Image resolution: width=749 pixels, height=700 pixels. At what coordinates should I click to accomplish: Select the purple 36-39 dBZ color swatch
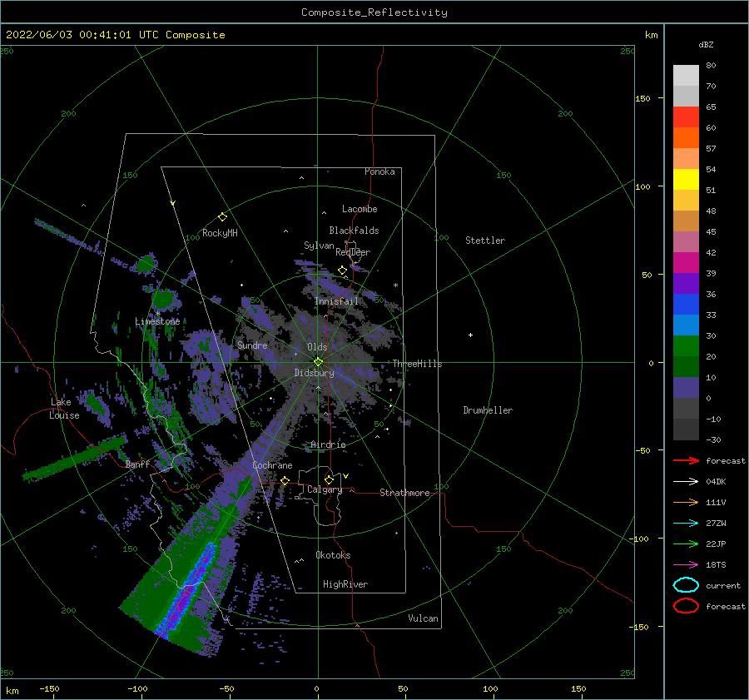(686, 283)
